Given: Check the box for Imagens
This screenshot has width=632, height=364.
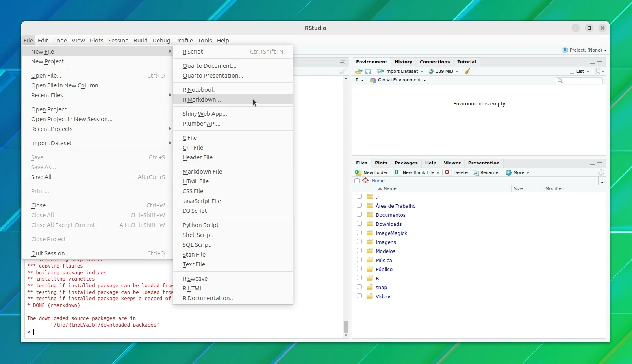Looking at the screenshot, I should click(x=359, y=242).
